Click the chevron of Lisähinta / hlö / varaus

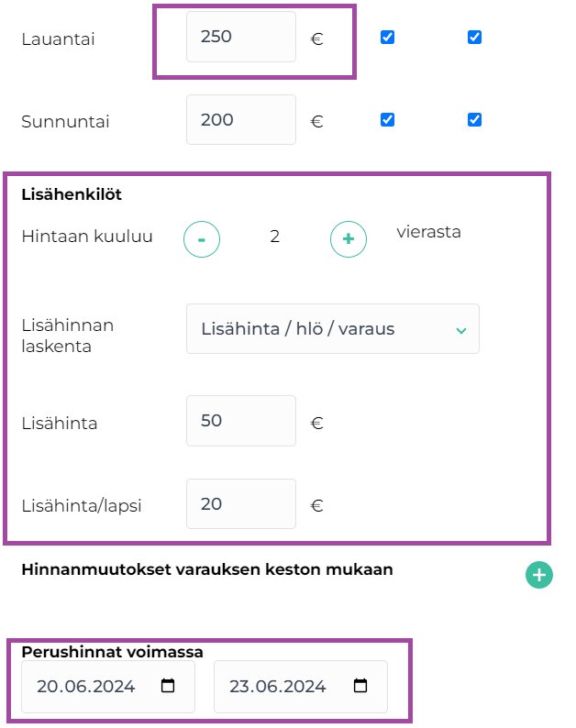point(460,331)
